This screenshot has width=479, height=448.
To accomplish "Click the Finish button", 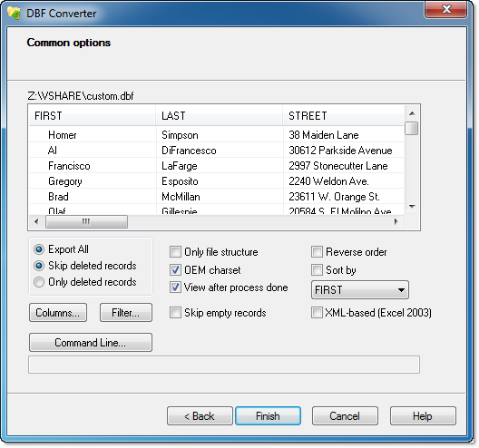I will [x=268, y=416].
